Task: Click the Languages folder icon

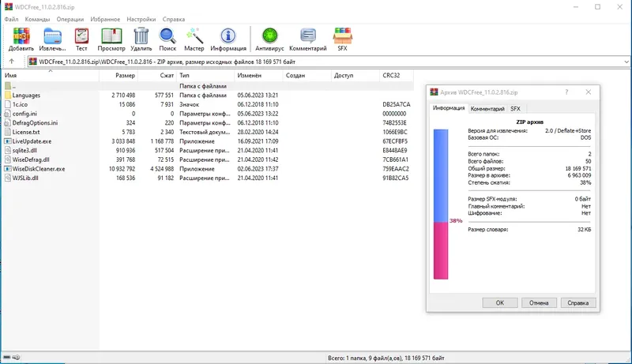Action: pos(8,95)
